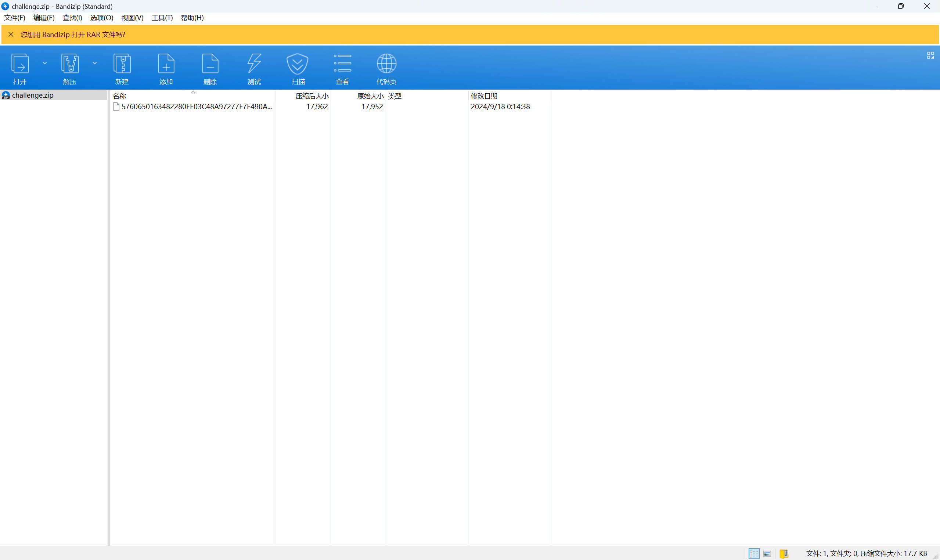Click the status bar file count text
This screenshot has width=940, height=560.
(867, 554)
